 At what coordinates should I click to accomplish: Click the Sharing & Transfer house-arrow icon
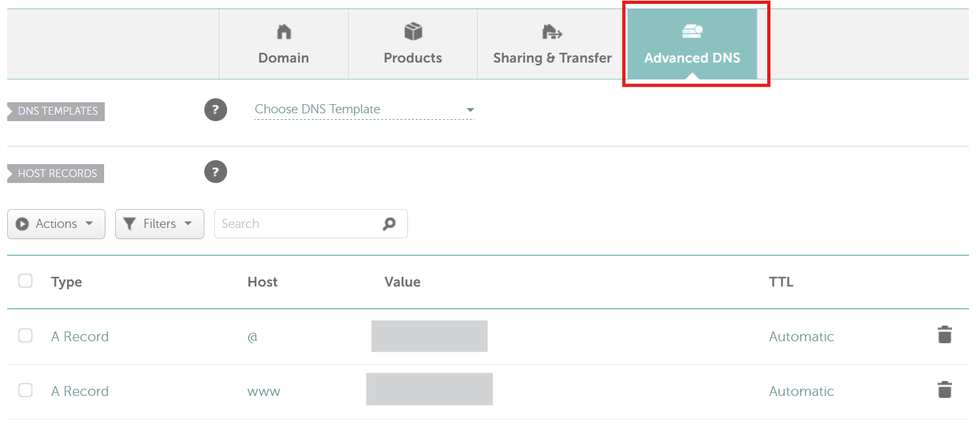(552, 31)
